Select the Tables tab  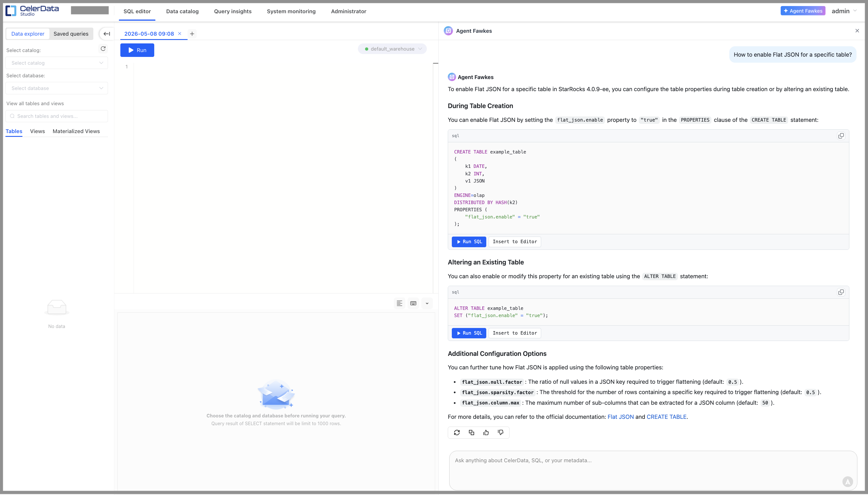[x=14, y=132]
